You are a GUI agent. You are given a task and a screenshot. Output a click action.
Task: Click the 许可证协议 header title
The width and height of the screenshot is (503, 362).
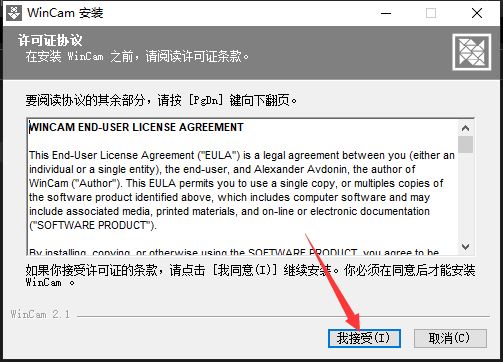50,40
